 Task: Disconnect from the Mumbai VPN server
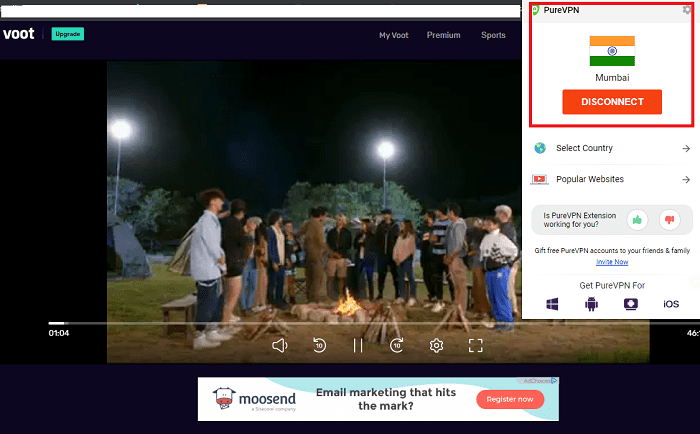(x=611, y=101)
